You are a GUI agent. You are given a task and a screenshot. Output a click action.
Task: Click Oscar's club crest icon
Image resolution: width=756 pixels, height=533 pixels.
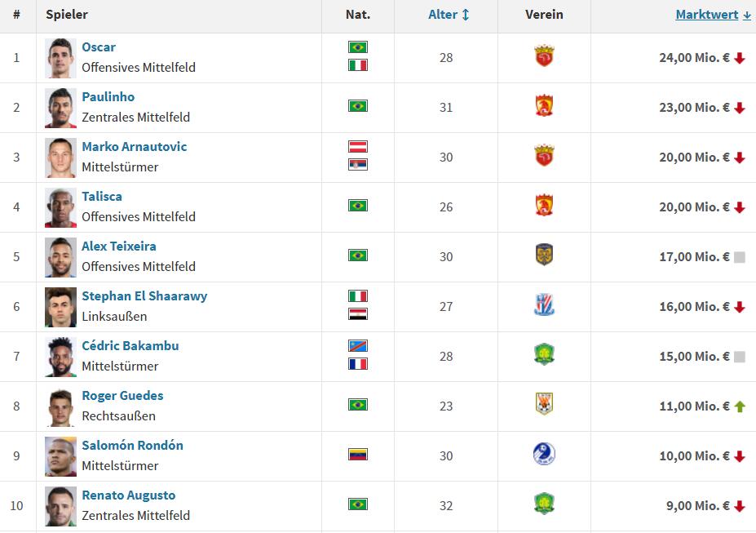pos(544,56)
